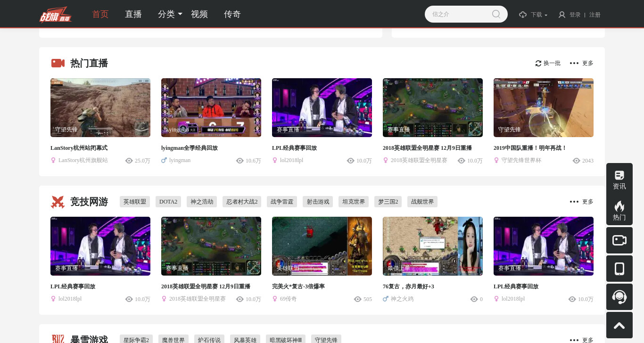This screenshot has height=343, width=644.
Task: Click 换一批 to refresh streams
Action: tap(552, 63)
